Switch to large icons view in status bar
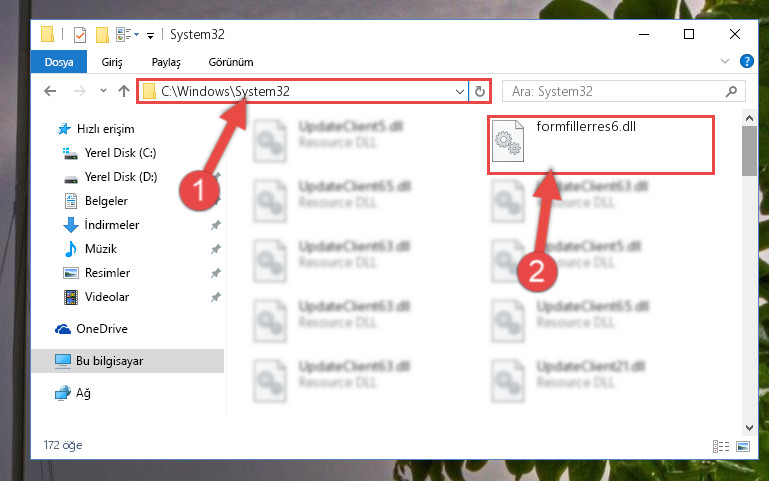 tap(743, 446)
